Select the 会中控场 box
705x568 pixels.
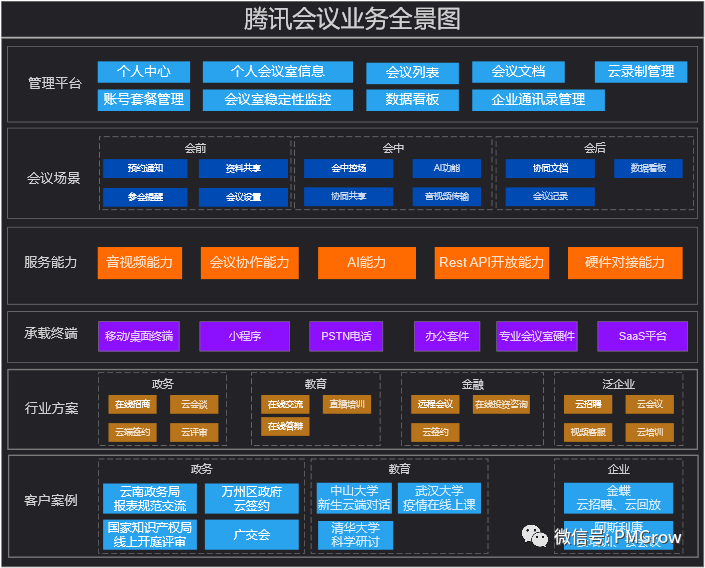pos(348,169)
